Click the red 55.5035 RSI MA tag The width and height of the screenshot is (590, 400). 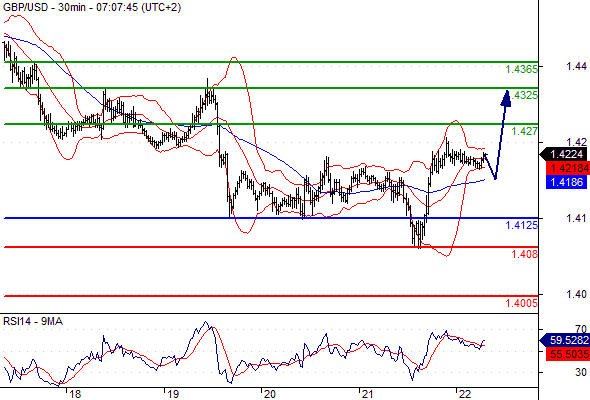click(x=567, y=354)
